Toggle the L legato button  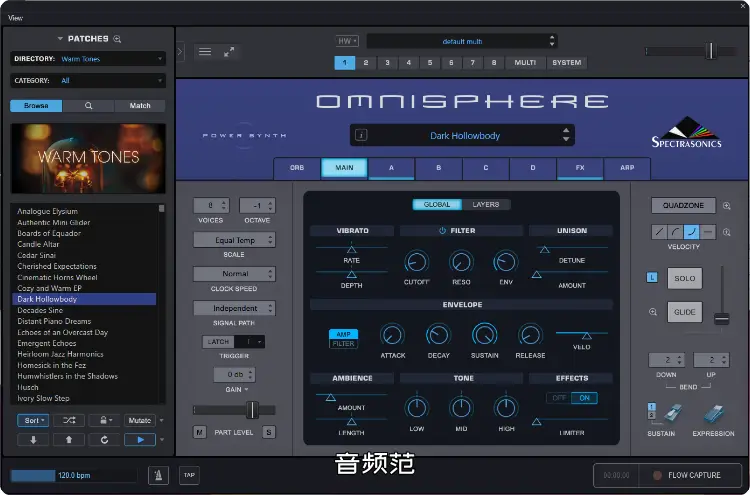[652, 277]
